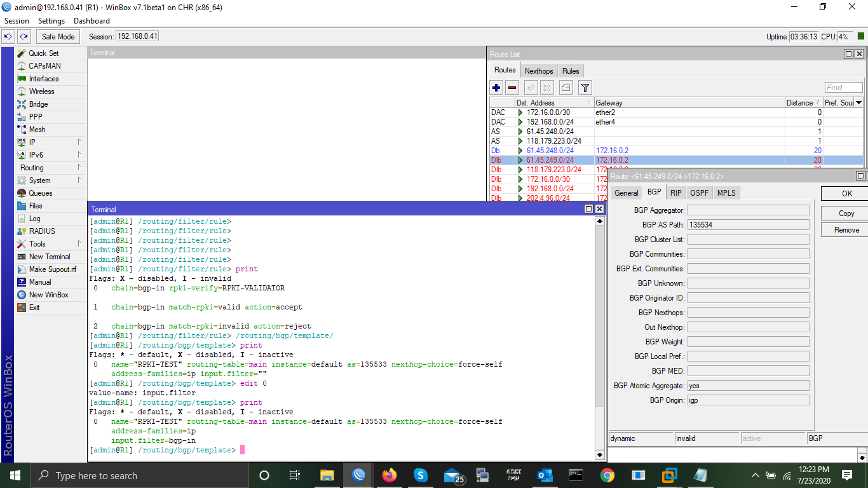
Task: Open Bridge in the sidebar
Action: pos(51,104)
